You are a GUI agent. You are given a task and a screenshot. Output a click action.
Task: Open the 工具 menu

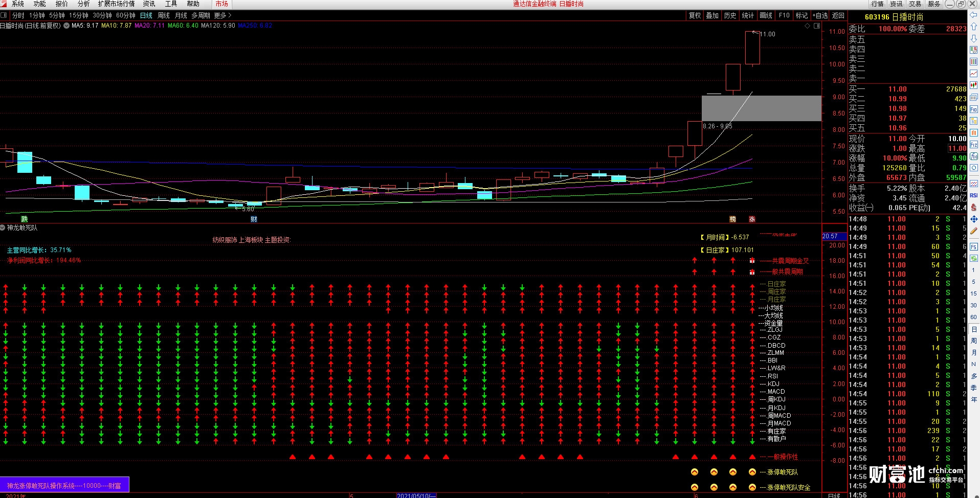coord(171,4)
